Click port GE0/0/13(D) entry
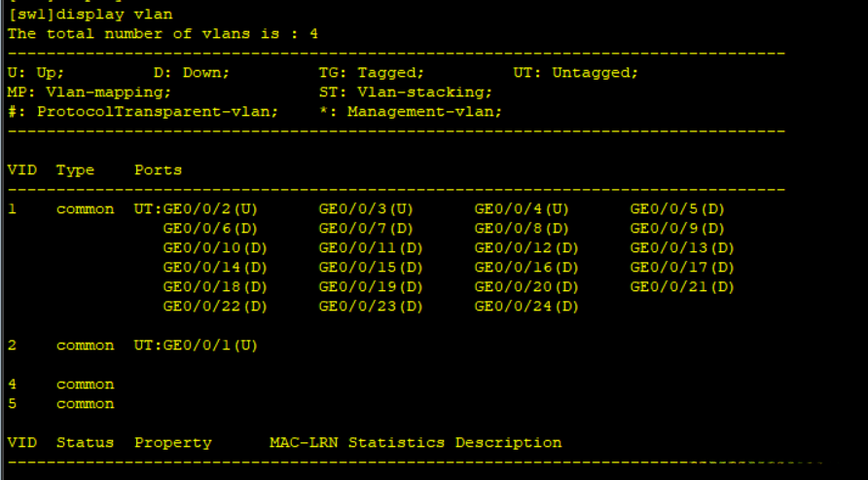The width and height of the screenshot is (868, 480). click(682, 247)
